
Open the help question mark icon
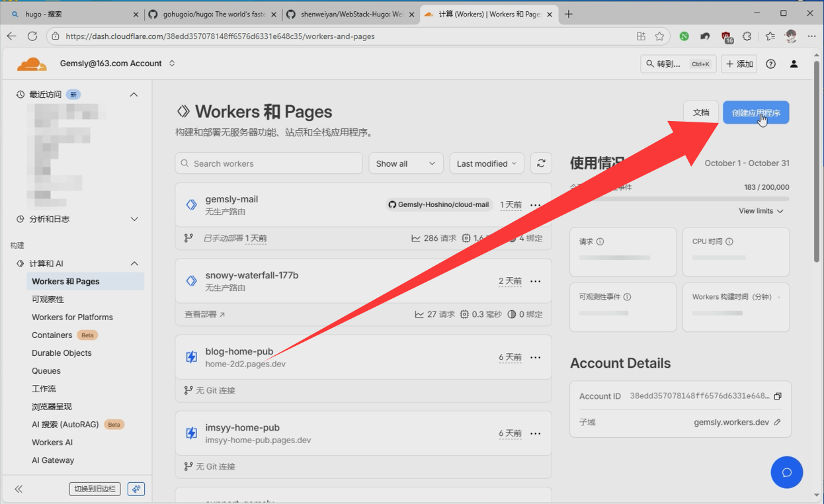click(770, 64)
